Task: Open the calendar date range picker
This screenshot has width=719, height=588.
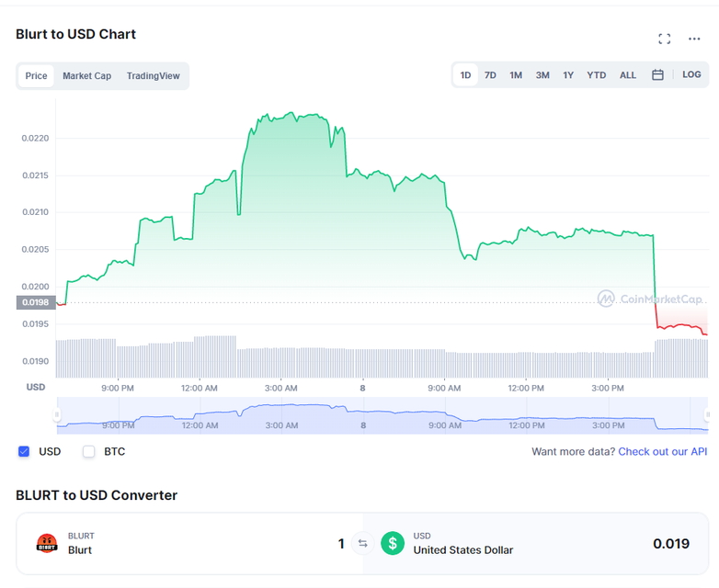Action: coord(657,74)
